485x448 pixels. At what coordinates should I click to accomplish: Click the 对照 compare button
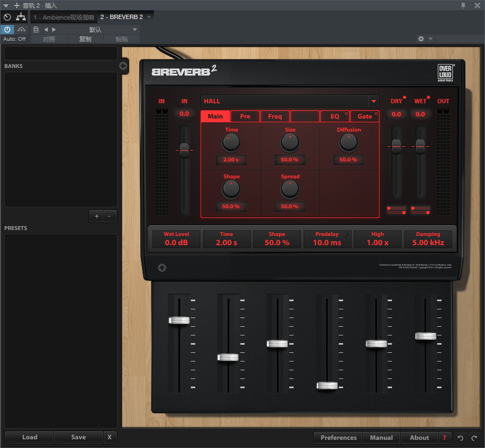(x=49, y=39)
